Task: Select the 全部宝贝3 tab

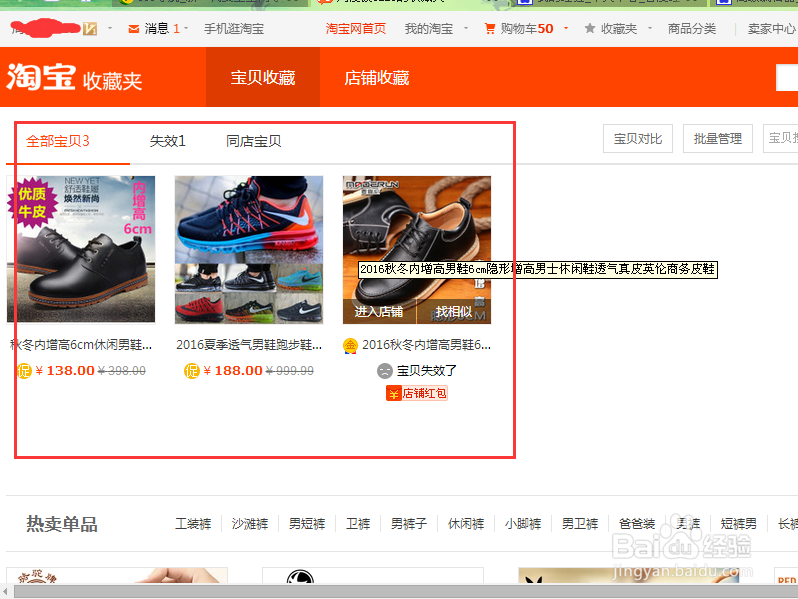Action: click(x=58, y=141)
